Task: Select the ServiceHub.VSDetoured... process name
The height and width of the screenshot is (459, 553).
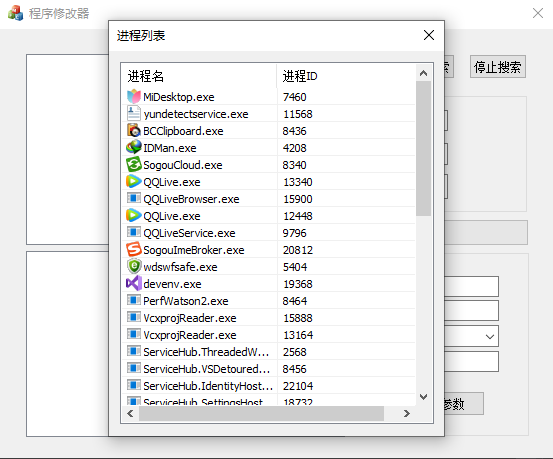Action: tap(207, 369)
